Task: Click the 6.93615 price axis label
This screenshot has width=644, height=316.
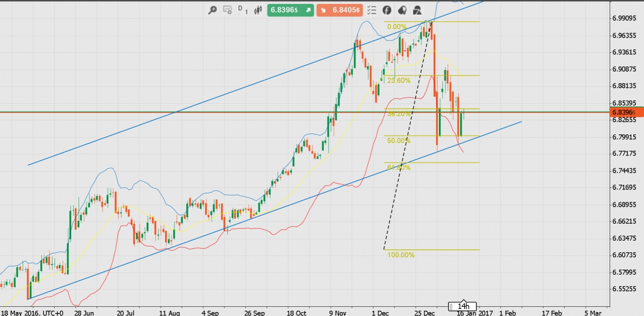Action: point(624,52)
